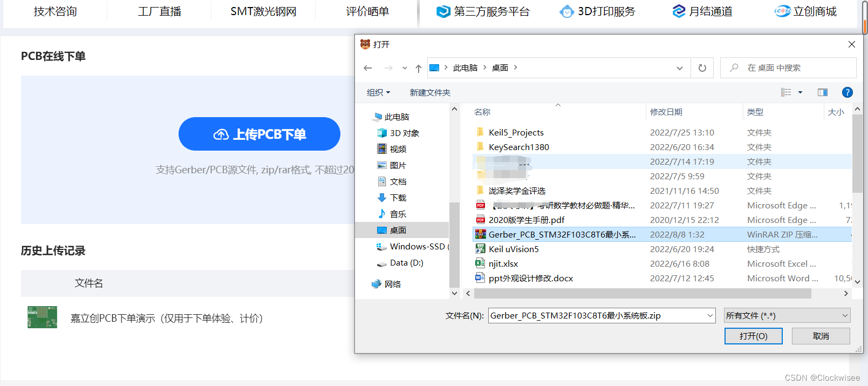The height and width of the screenshot is (386, 868).
Task: Click the 上传PCB下单 button
Action: pos(259,134)
